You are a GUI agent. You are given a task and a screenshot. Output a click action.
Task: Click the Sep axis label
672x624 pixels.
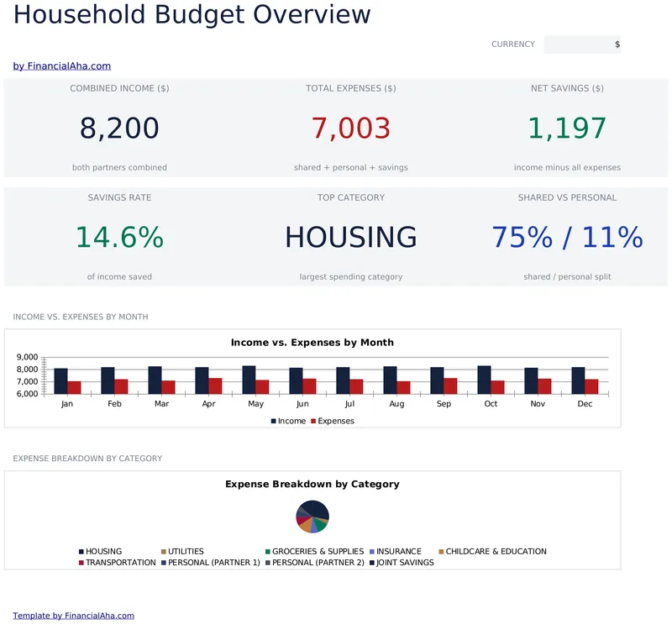pos(444,404)
